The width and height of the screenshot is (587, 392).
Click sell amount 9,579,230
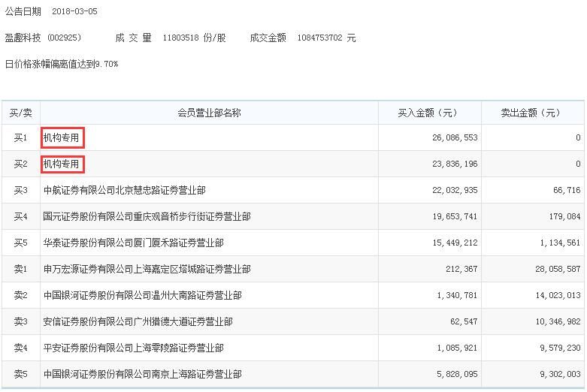coord(560,348)
